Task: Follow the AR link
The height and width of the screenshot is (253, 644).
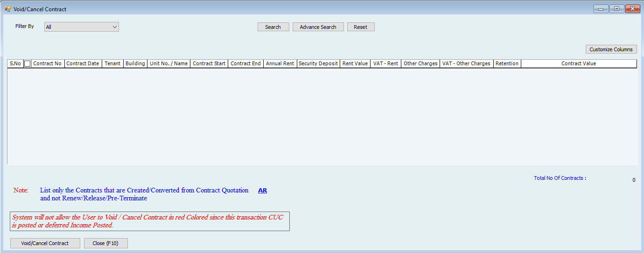Action: pyautogui.click(x=262, y=191)
